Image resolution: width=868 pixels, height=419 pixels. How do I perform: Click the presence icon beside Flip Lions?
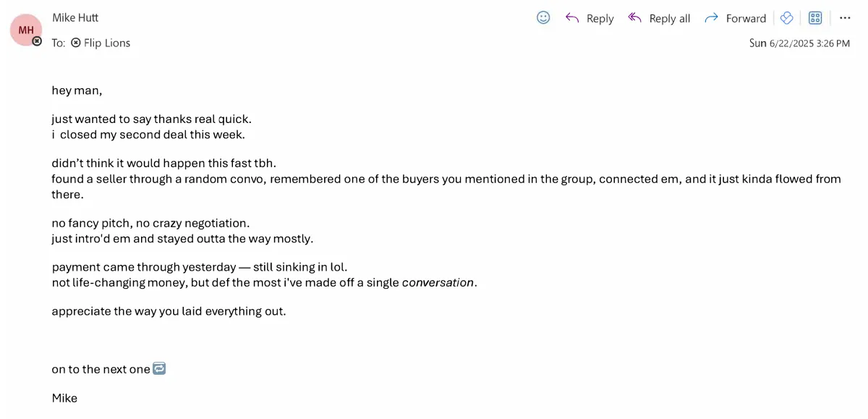(76, 43)
